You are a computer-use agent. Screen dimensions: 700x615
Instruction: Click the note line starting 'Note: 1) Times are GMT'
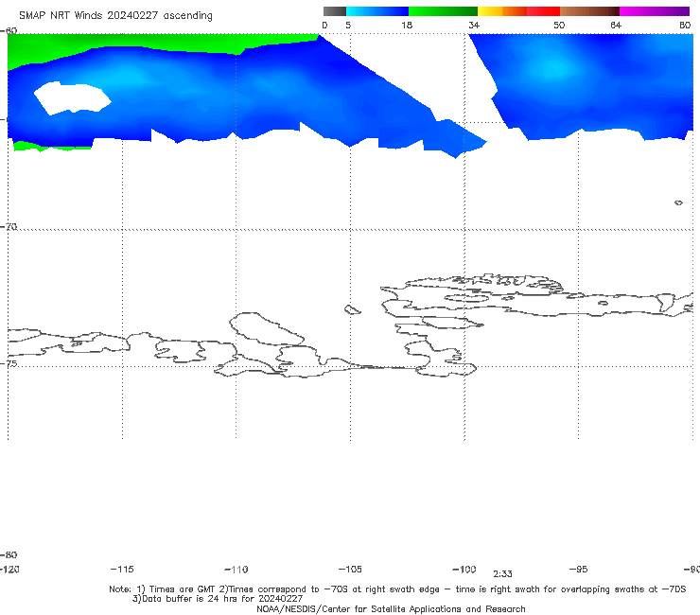397,589
